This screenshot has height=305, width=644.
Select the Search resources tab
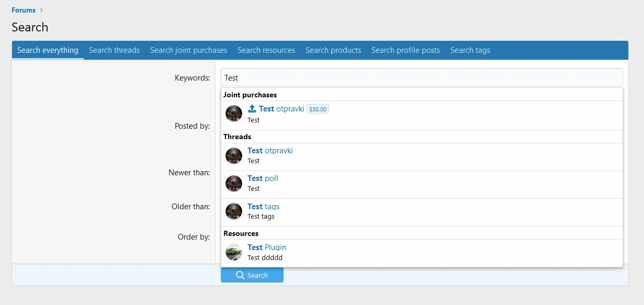pos(266,50)
